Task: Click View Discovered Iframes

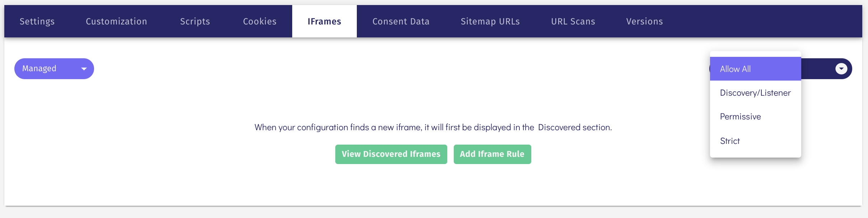Action: [x=391, y=154]
